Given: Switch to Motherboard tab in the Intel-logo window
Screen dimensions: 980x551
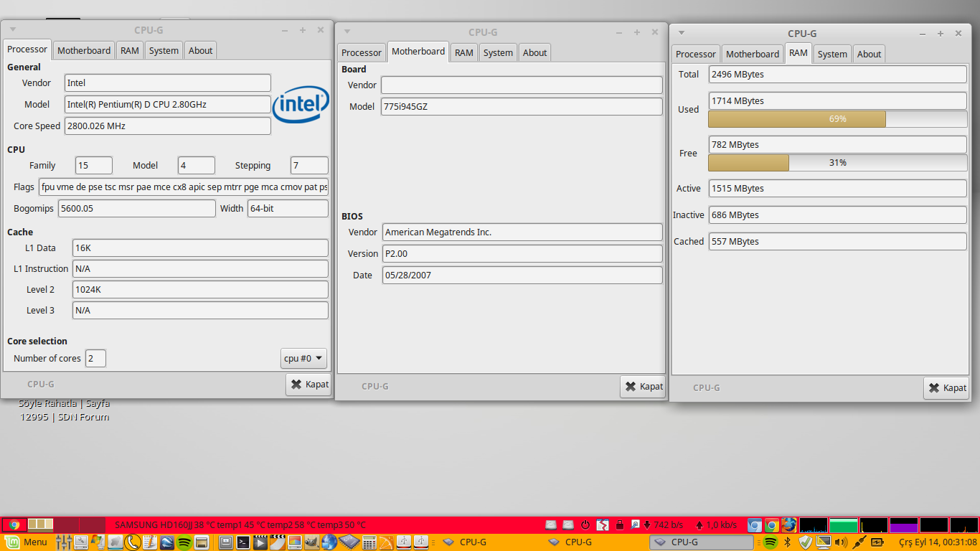Looking at the screenshot, I should 84,50.
